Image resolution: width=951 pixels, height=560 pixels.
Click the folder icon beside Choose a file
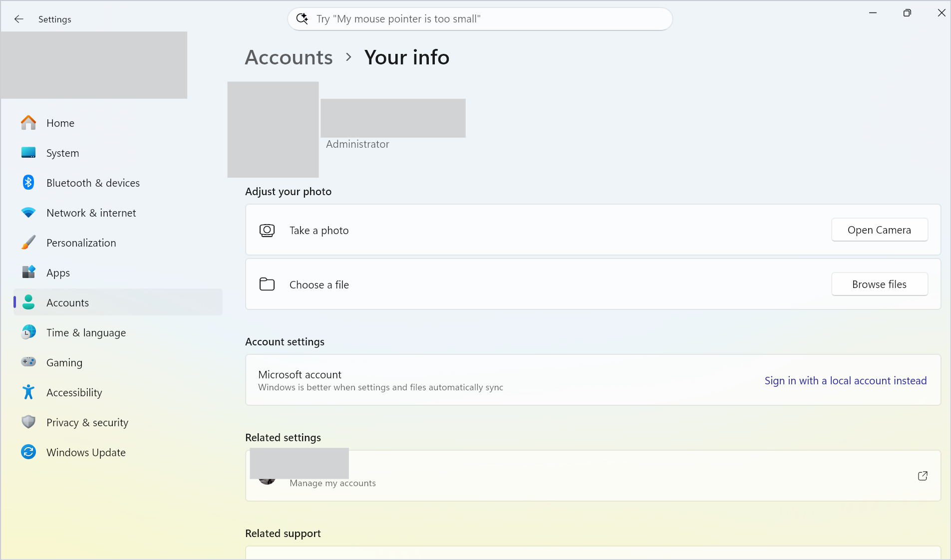267,284
